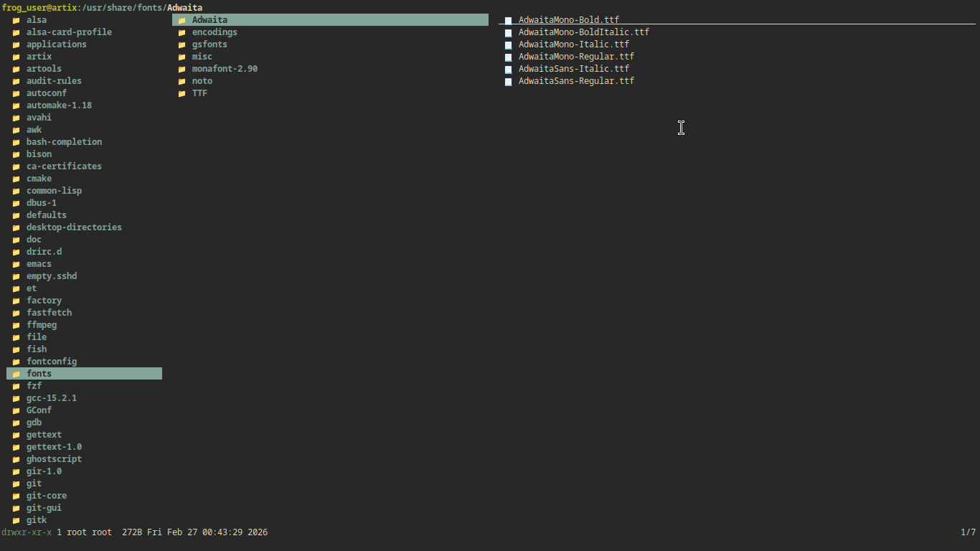The height and width of the screenshot is (551, 980).
Task: Click the file icon for AdwaitaSans-Regular.ttf
Action: click(x=508, y=81)
